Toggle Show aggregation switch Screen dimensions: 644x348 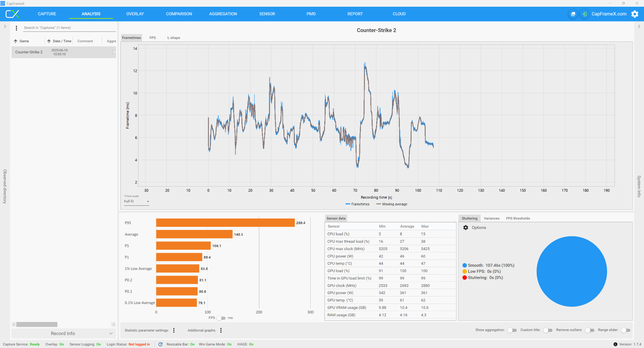point(512,330)
